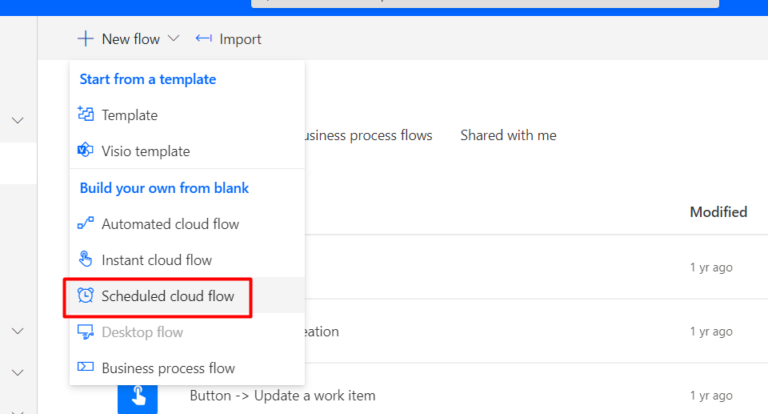
Task: Click the Scheduled cloud flow alarm clock icon
Action: (85, 295)
